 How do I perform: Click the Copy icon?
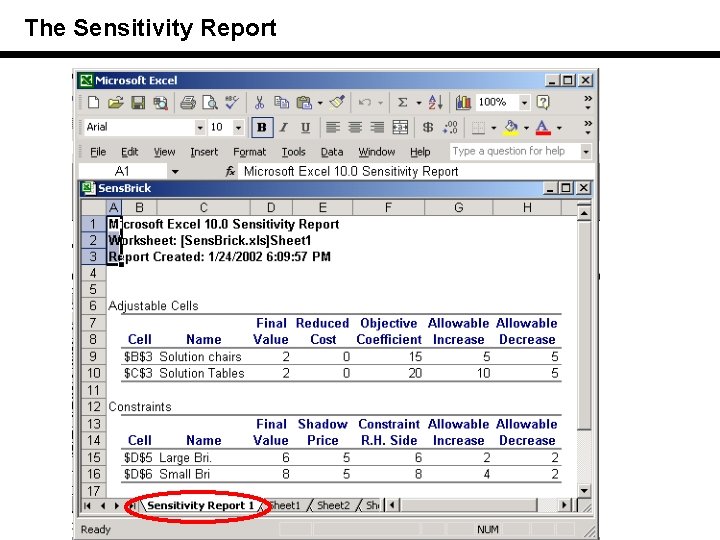[x=281, y=102]
